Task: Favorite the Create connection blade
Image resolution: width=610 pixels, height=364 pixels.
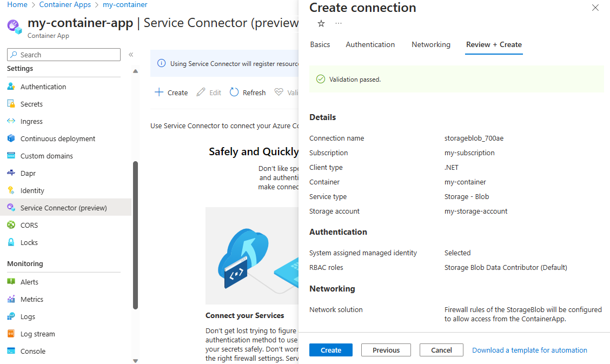Action: (321, 24)
